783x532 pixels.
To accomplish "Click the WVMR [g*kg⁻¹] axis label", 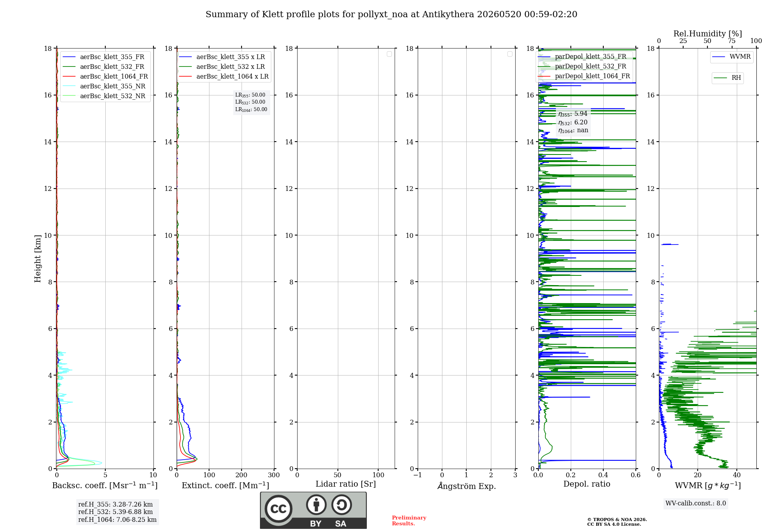I will 708,485.
